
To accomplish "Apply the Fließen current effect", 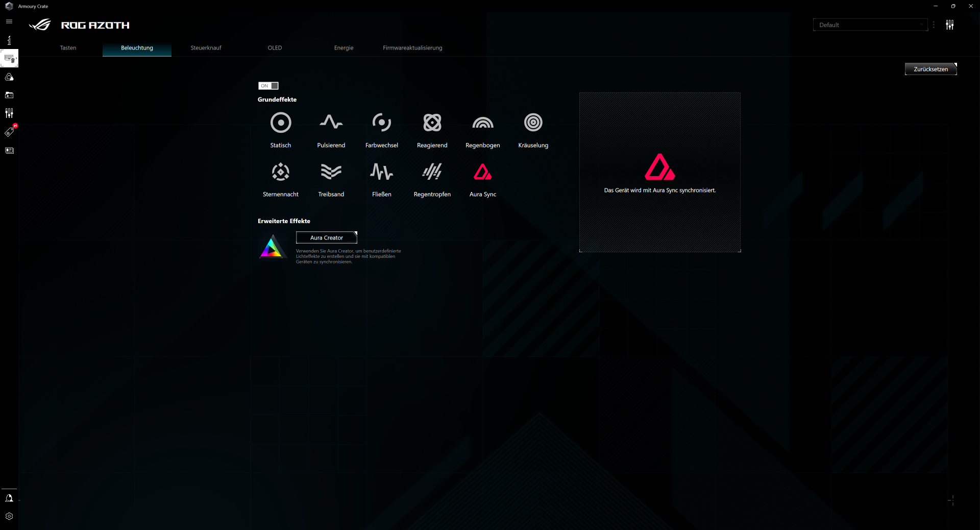I will pos(382,172).
